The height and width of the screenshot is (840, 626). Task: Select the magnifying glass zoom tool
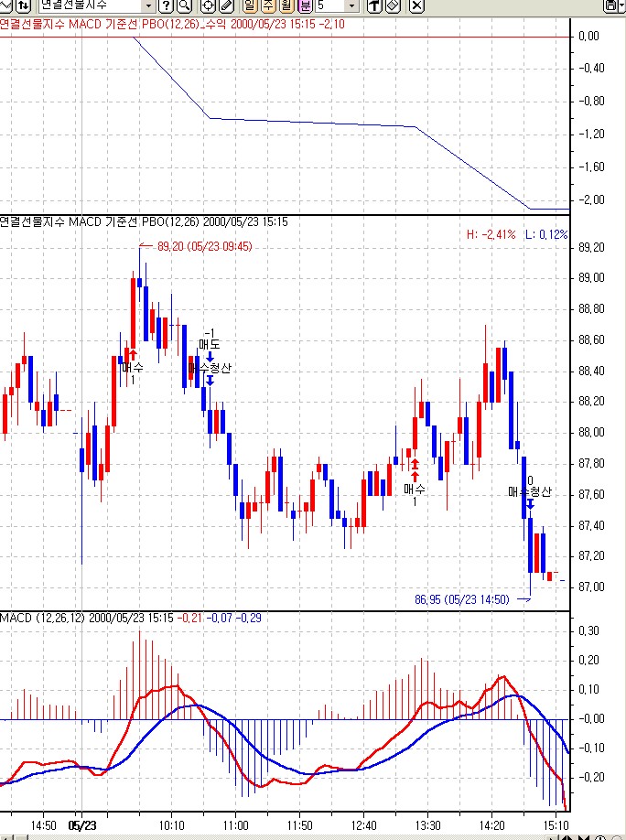184,5
